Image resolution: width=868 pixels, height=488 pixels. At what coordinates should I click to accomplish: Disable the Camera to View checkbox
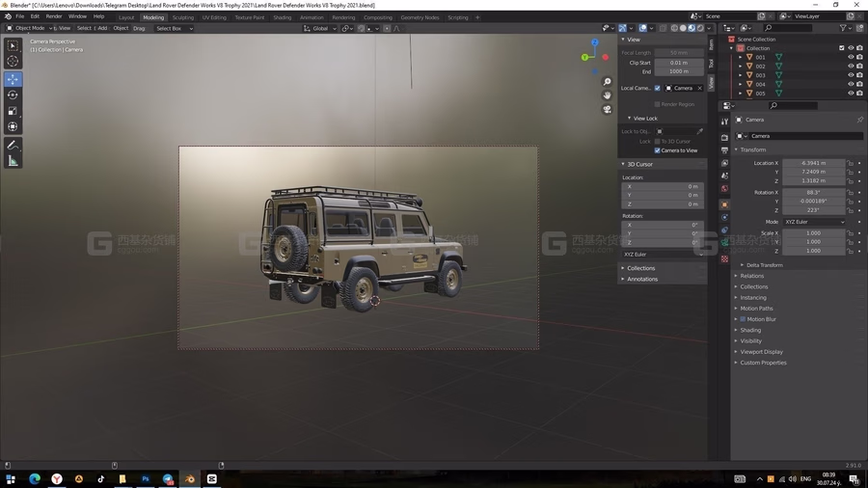[658, 150]
